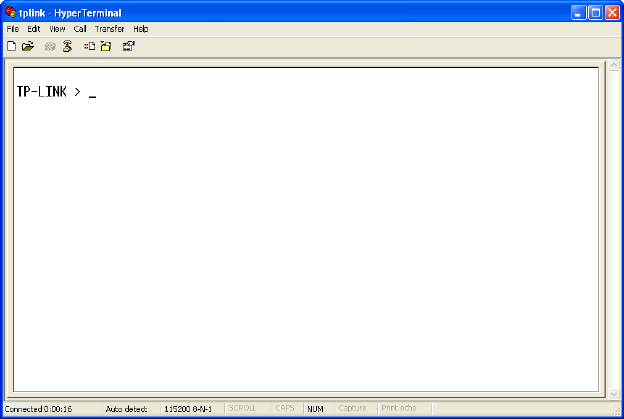Click the Open folder toolbar icon

pos(28,47)
